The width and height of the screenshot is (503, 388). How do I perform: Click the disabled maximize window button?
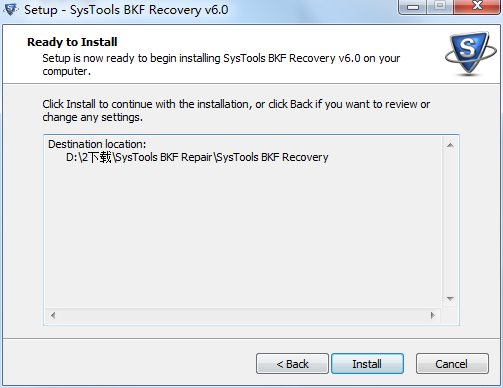coord(440,7)
